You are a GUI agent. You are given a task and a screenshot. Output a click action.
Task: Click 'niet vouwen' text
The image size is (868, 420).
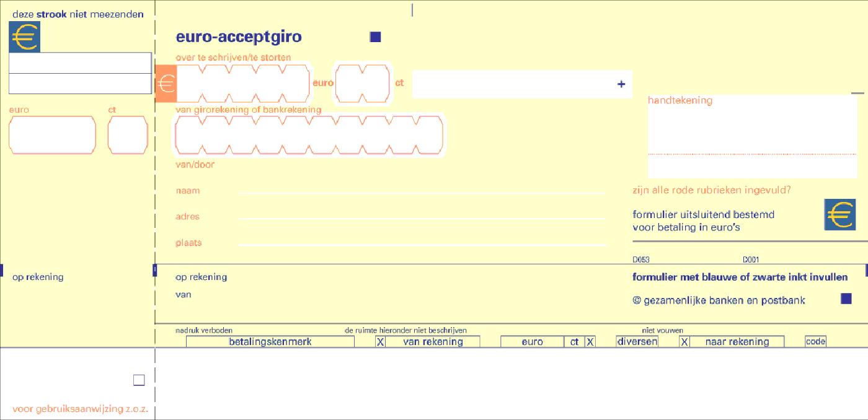663,331
